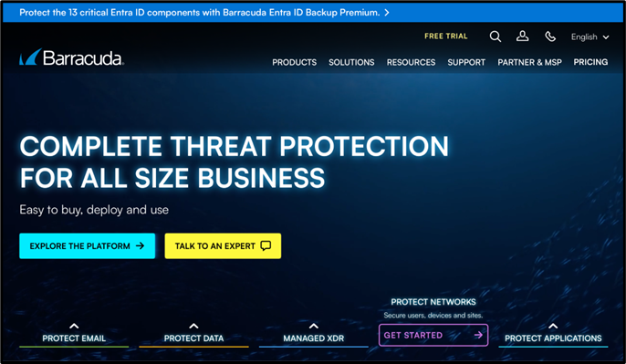Open the Solutions menu
This screenshot has height=364, width=626.
(351, 62)
